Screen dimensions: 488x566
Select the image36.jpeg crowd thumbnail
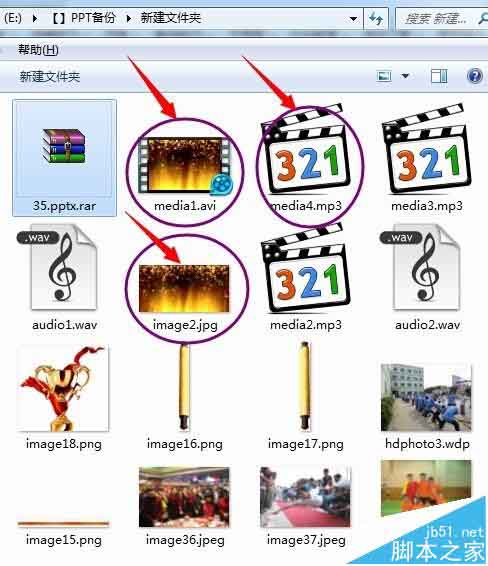pos(184,497)
